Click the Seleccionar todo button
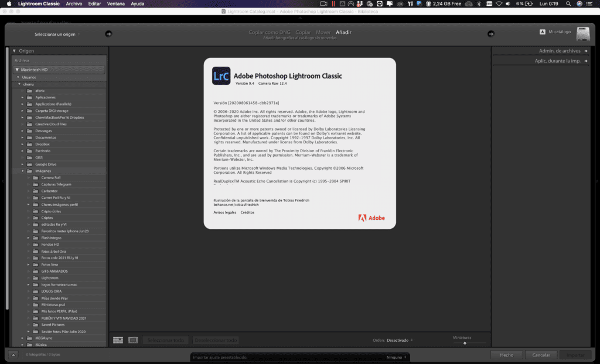Image resolution: width=600 pixels, height=364 pixels. pos(166,340)
